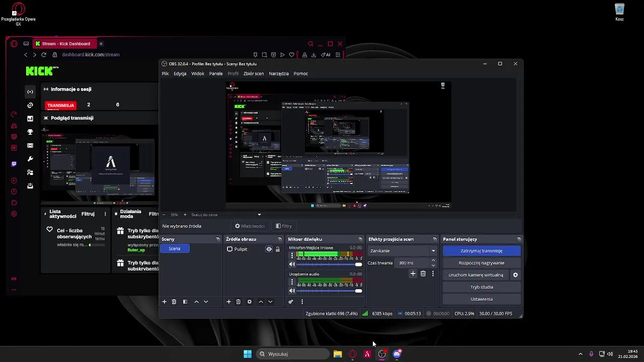Open options menu for Mikrofon/Wejście liniowe
Viewport: 644px width, 362px height.
tap(292, 255)
